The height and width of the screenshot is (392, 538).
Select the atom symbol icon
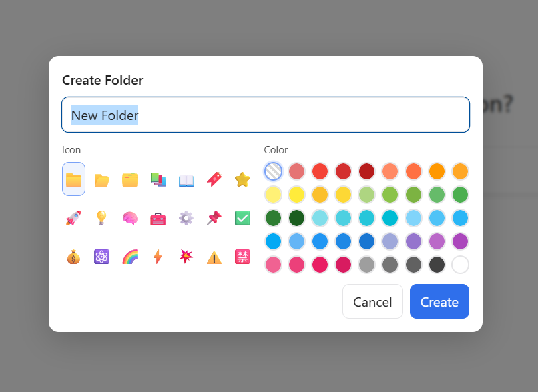pyautogui.click(x=101, y=257)
